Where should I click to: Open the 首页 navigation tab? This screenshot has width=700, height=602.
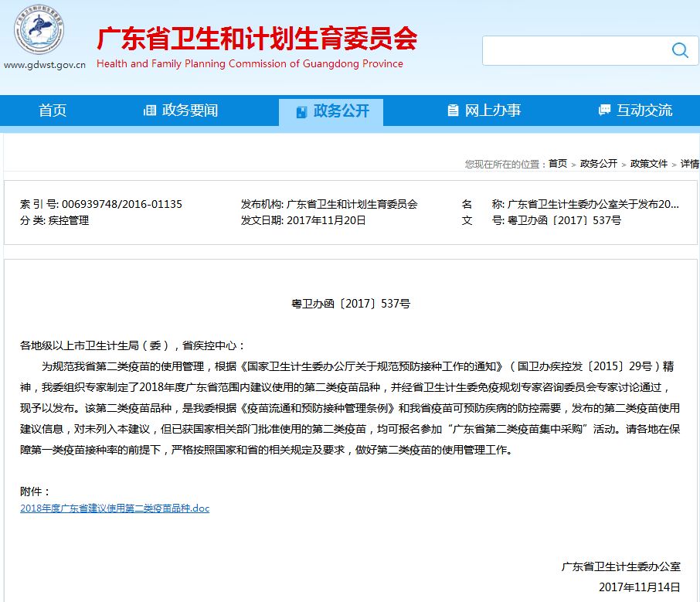click(53, 111)
